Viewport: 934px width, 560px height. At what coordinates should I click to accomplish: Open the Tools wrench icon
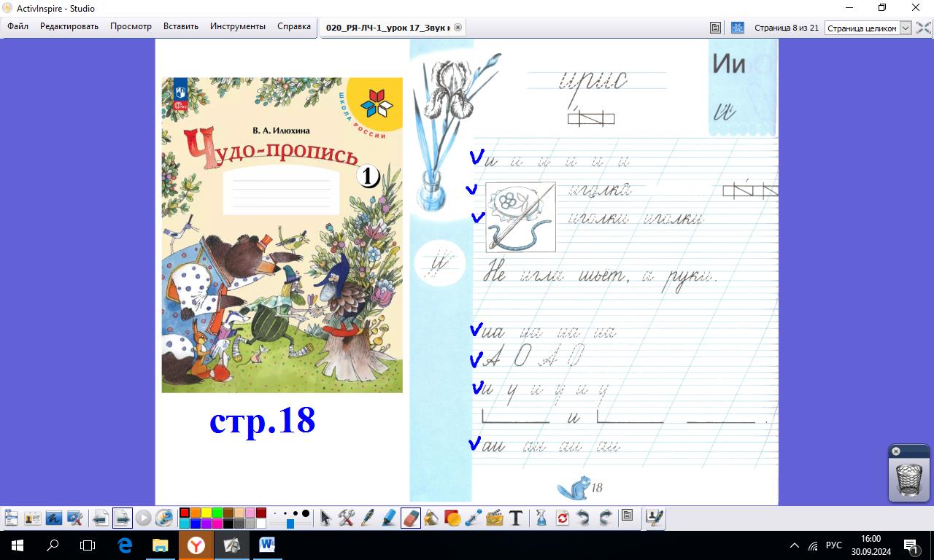[347, 518]
